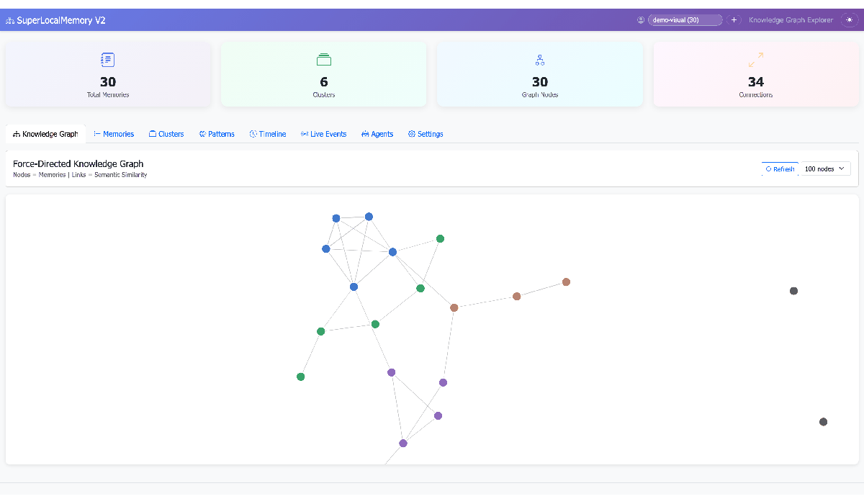This screenshot has height=504, width=864.
Task: Switch to the Live Events tab
Action: (323, 133)
